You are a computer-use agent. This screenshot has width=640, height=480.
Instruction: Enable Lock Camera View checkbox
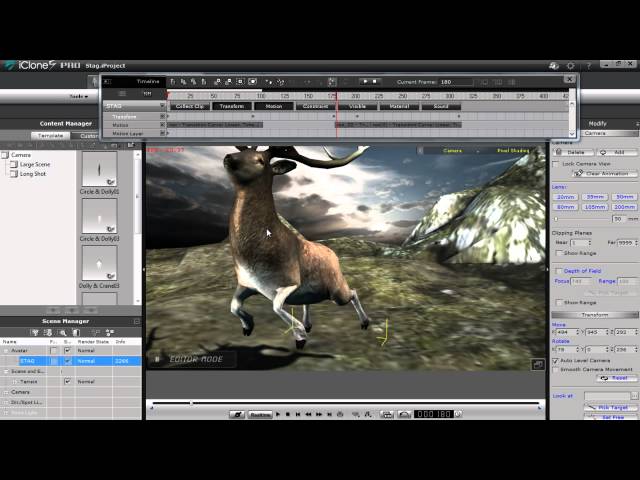tap(556, 164)
